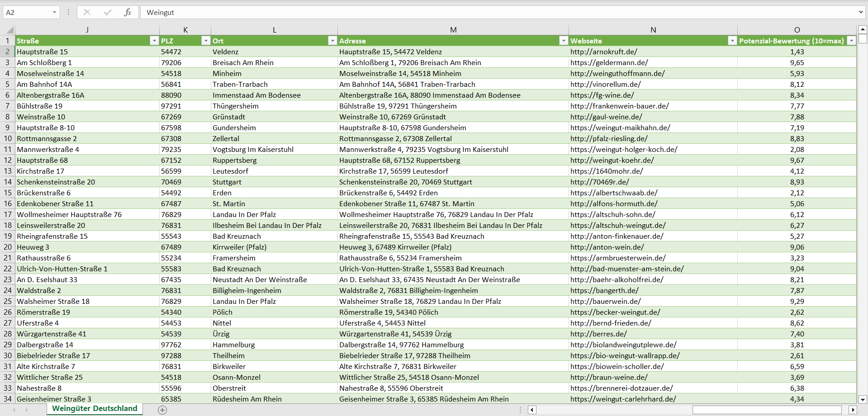Open the Adresse column filter dropdown
Image resolution: width=868 pixels, height=416 pixels.
[x=563, y=41]
